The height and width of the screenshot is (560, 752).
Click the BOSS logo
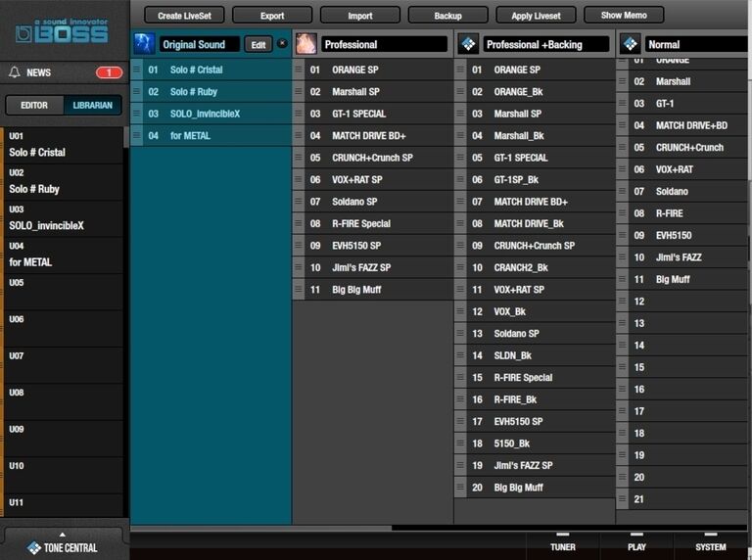(63, 31)
